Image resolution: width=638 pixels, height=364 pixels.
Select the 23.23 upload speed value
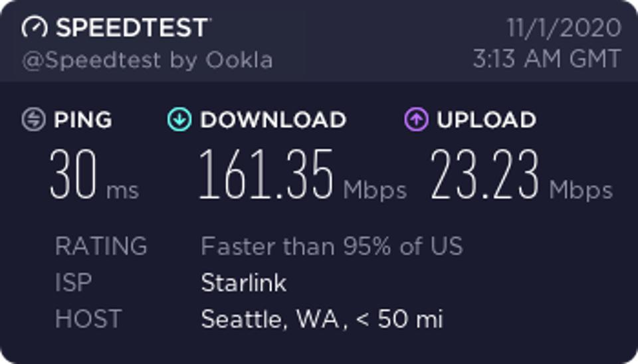(484, 175)
